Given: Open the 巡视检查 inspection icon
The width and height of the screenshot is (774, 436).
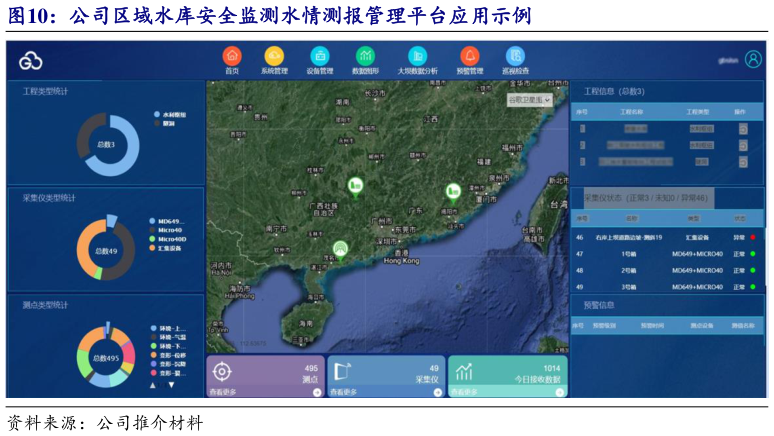Looking at the screenshot, I should click(x=515, y=56).
